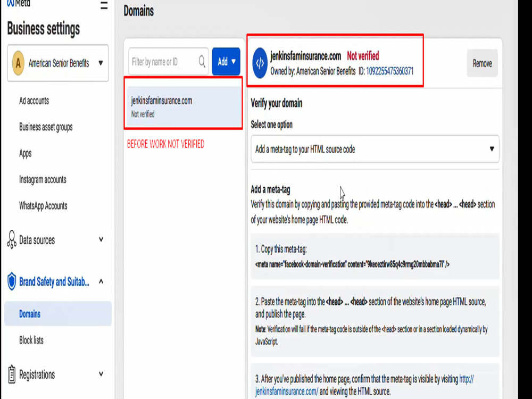Click the facebook-domain-verification meta-tag code
The image size is (532, 399).
click(x=352, y=264)
